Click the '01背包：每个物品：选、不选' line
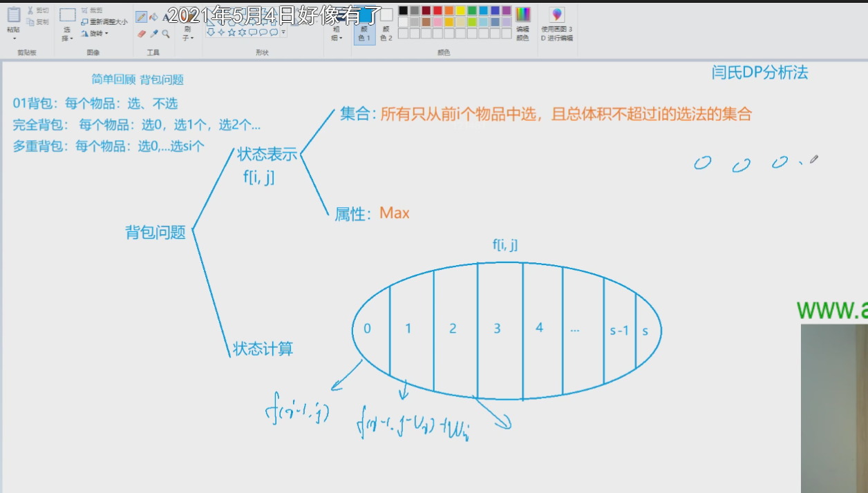 pos(95,104)
